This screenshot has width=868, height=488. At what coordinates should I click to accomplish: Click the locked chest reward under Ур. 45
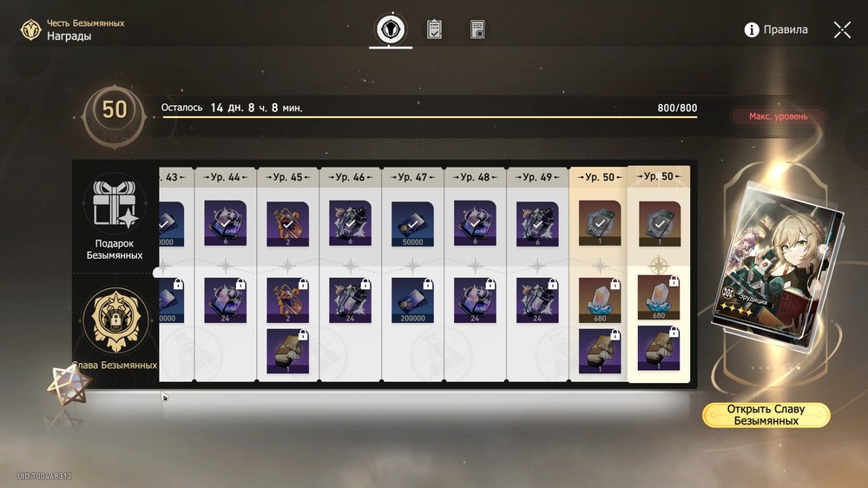tap(288, 351)
